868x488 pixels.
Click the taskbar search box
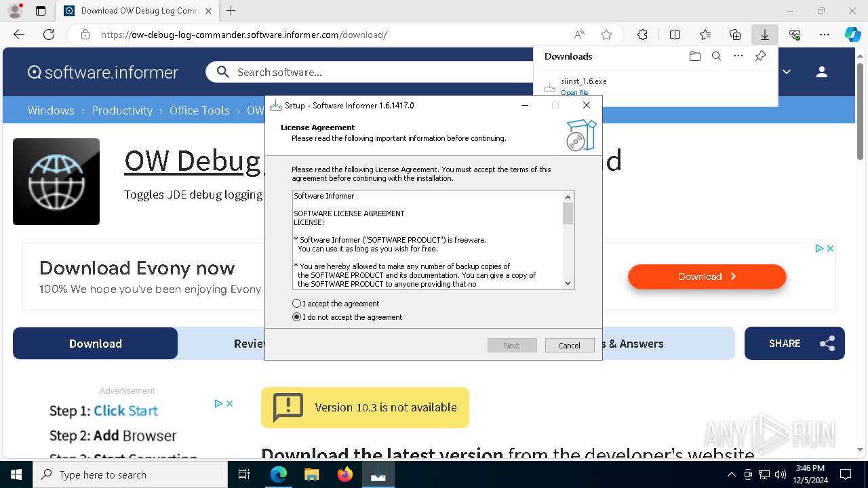(x=130, y=474)
